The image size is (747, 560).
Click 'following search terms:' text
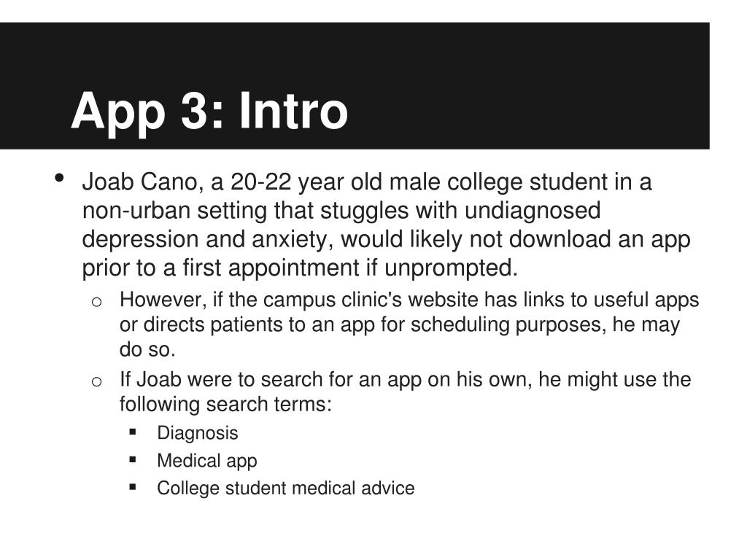coord(225,405)
